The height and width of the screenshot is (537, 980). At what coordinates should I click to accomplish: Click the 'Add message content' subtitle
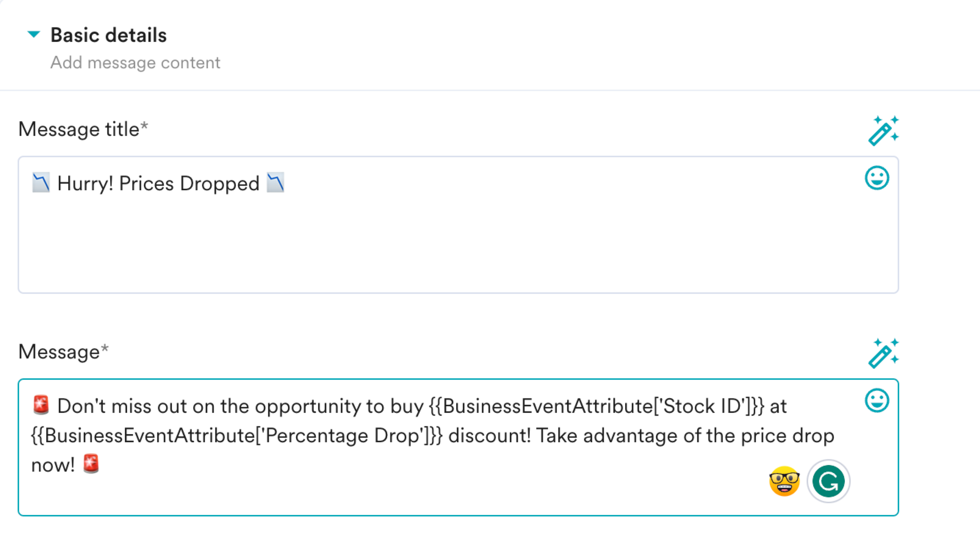[x=135, y=62]
